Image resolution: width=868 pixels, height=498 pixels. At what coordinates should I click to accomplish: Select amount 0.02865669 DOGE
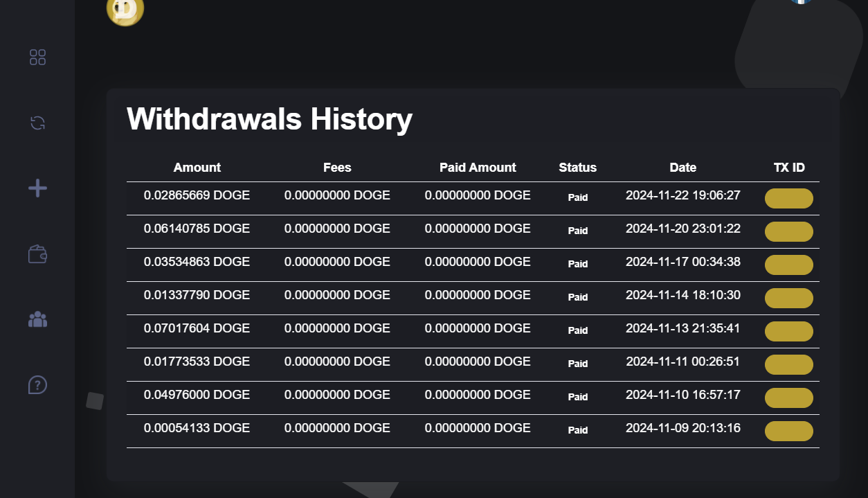pos(197,195)
